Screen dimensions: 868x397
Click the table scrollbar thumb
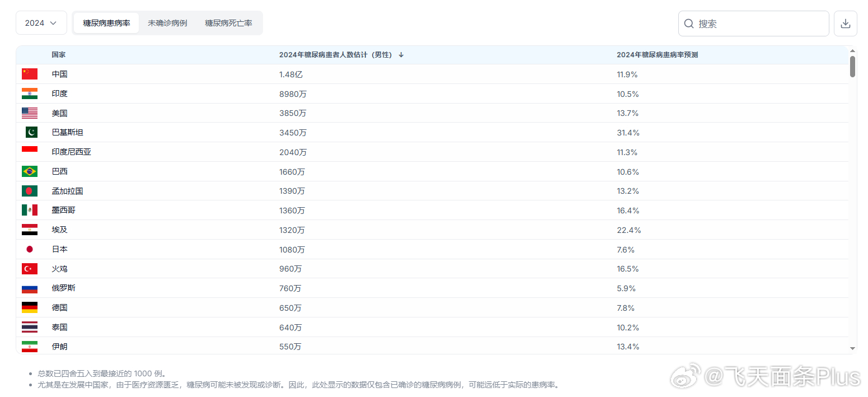(852, 66)
